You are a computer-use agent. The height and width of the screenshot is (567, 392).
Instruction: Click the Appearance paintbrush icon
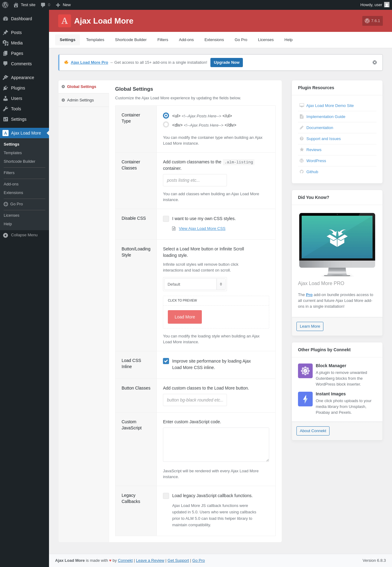[x=6, y=78]
